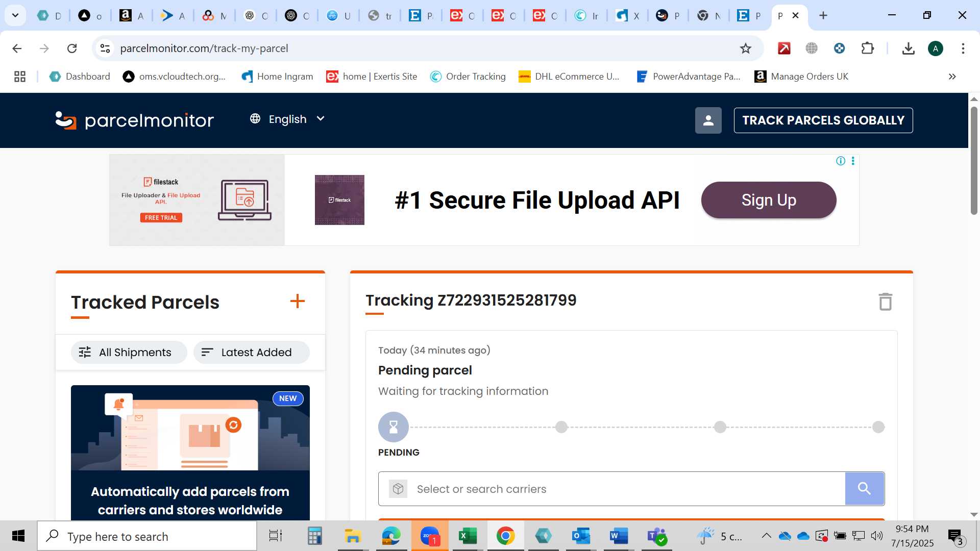Click the volume speaker tray icon
The image size is (980, 551).
click(877, 536)
